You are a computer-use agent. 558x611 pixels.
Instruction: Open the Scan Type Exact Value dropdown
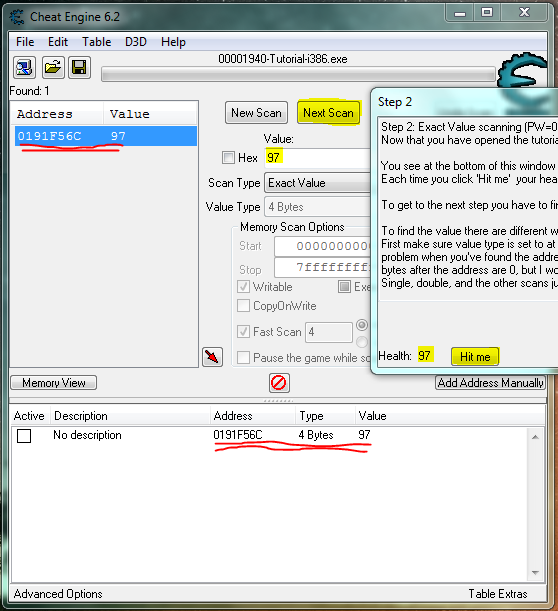[318, 183]
